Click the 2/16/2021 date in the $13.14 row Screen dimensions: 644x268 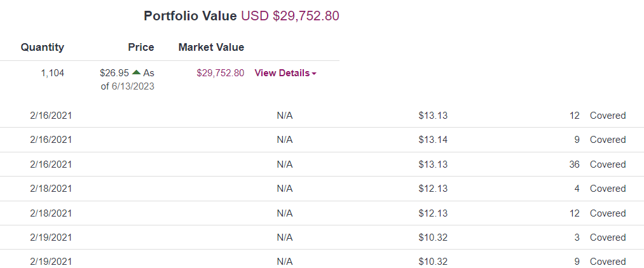(51, 140)
